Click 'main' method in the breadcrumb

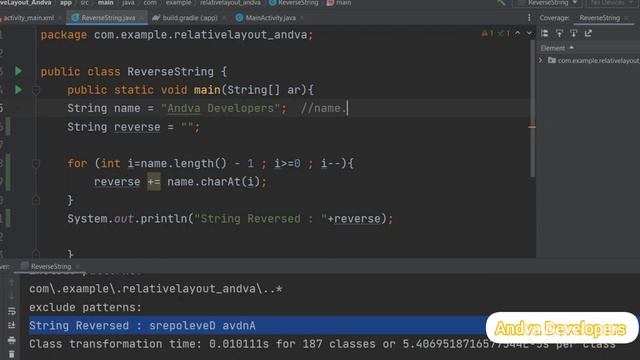[x=339, y=3]
